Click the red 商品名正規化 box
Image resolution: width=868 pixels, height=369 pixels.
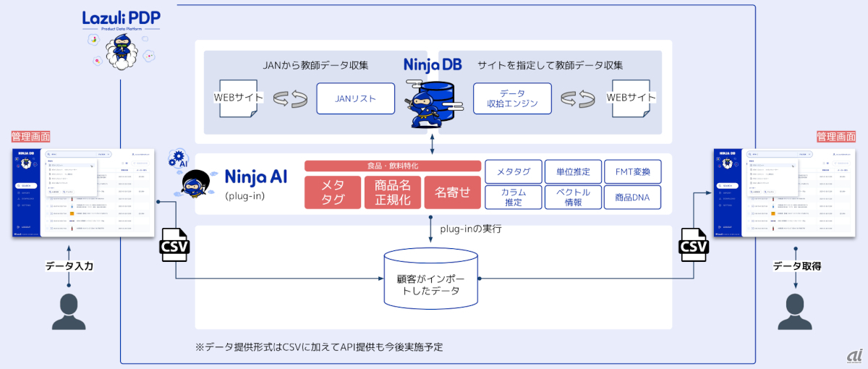[392, 192]
